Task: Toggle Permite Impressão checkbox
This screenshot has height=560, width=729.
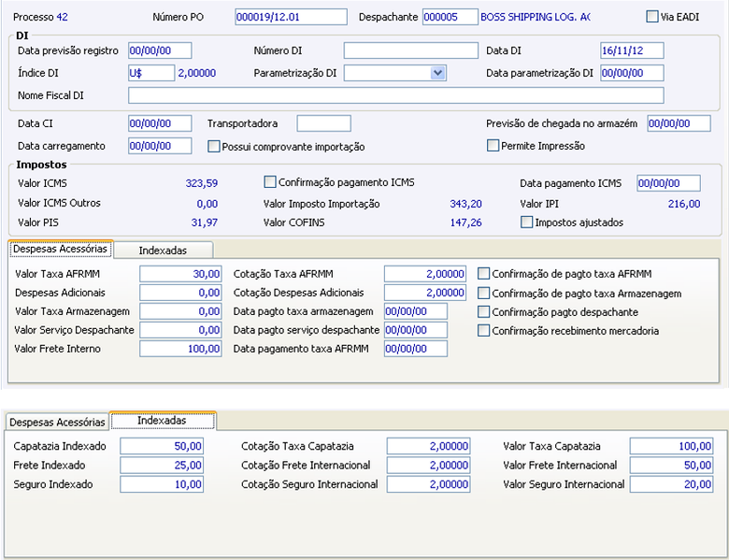Action: 493,146
